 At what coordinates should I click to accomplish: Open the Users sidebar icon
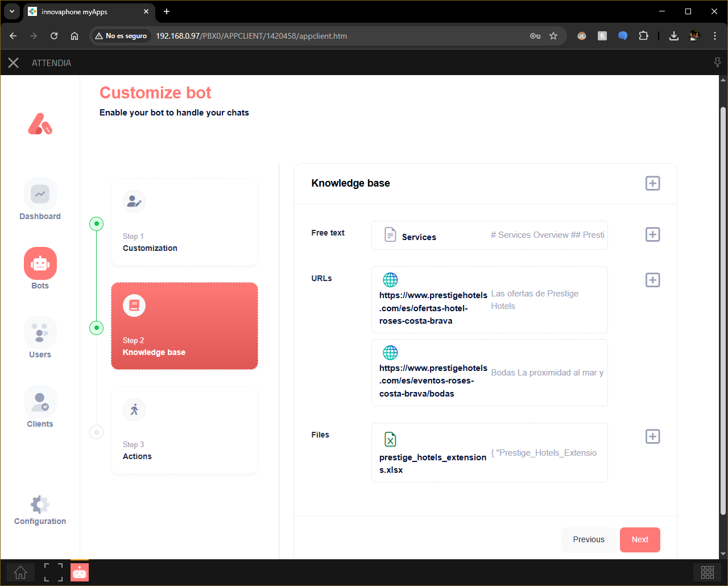[40, 332]
